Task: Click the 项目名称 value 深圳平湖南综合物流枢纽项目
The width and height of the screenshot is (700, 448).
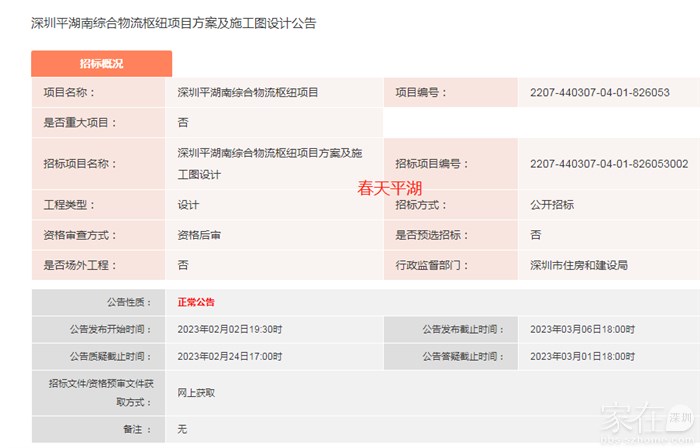Action: (x=247, y=92)
